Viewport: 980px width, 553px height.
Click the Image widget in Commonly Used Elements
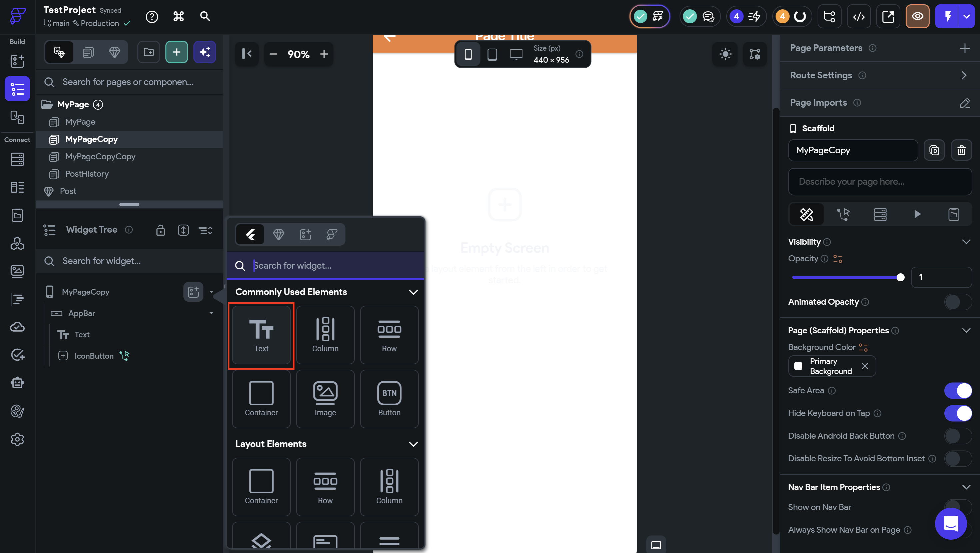coord(325,399)
